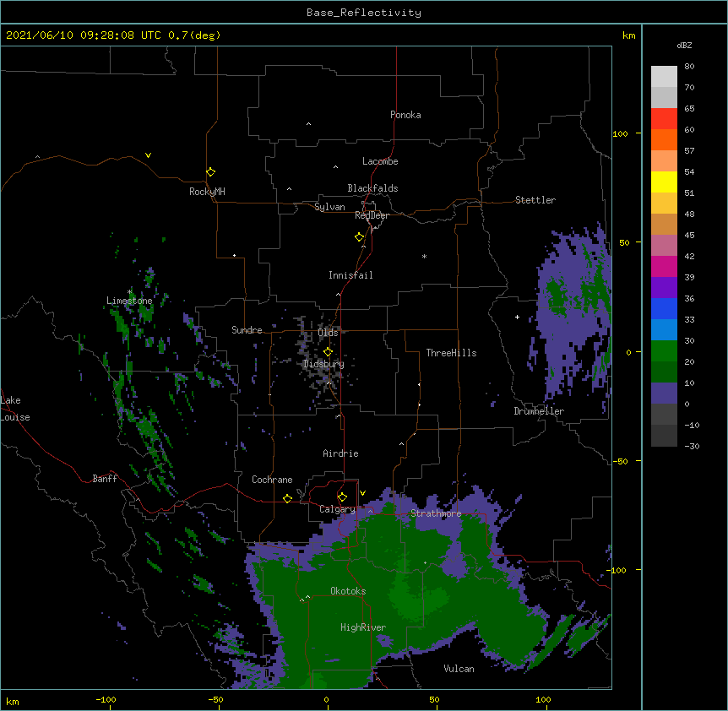
Task: Select the Strathmore town label
Action: [436, 513]
